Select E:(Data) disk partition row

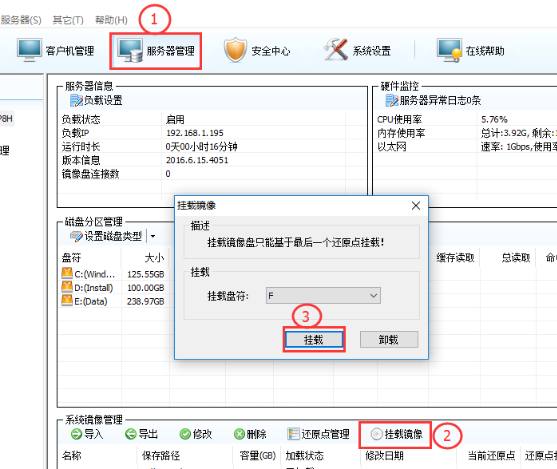[x=114, y=301]
